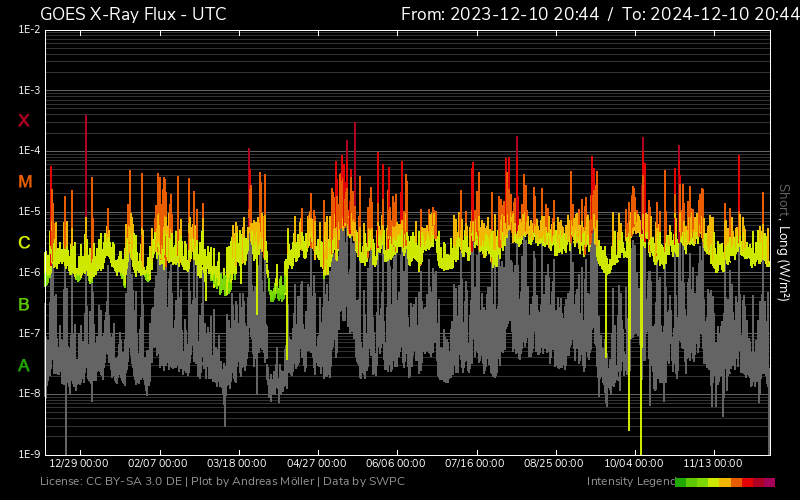Select the yellow C flare class label
The image size is (800, 500).
(x=24, y=243)
